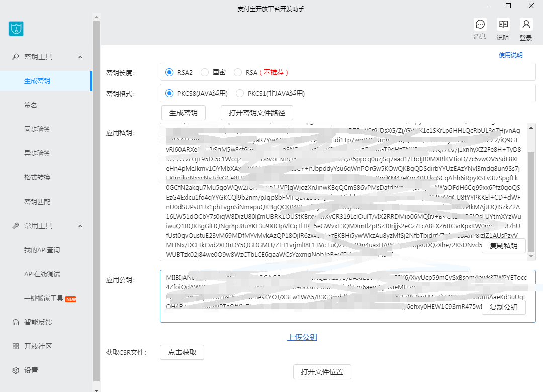Click the 密钥格式 label
The height and width of the screenshot is (392, 543).
click(121, 94)
